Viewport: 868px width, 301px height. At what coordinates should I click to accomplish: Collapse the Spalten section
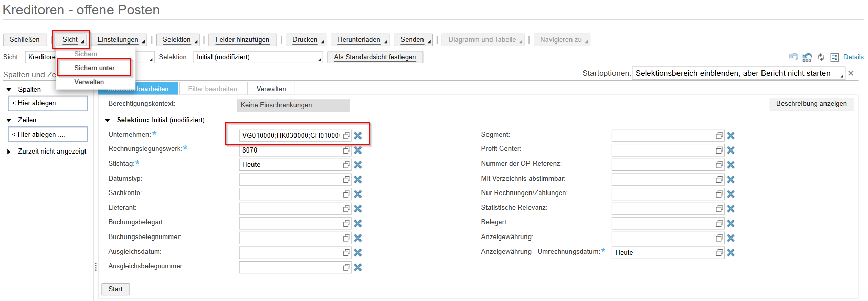9,90
